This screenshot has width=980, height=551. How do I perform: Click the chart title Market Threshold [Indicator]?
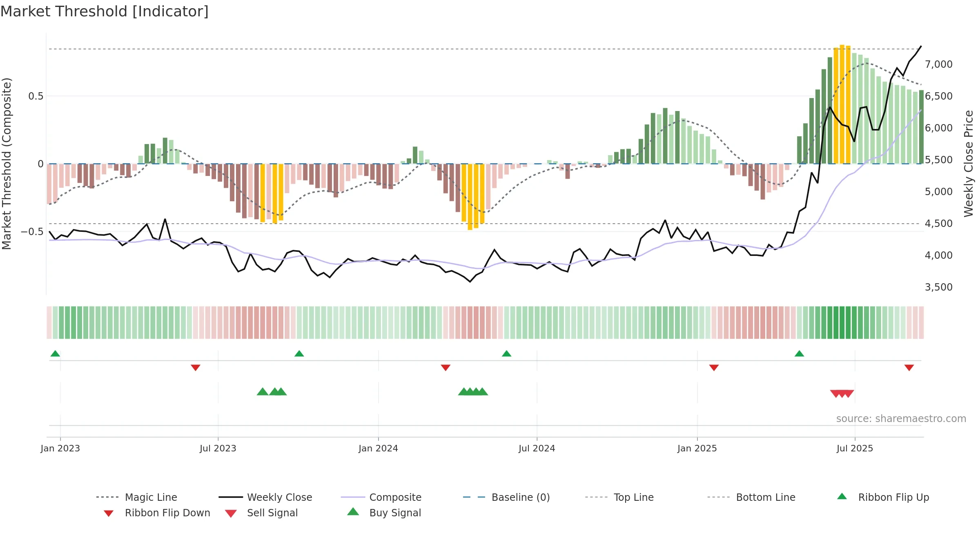point(105,11)
